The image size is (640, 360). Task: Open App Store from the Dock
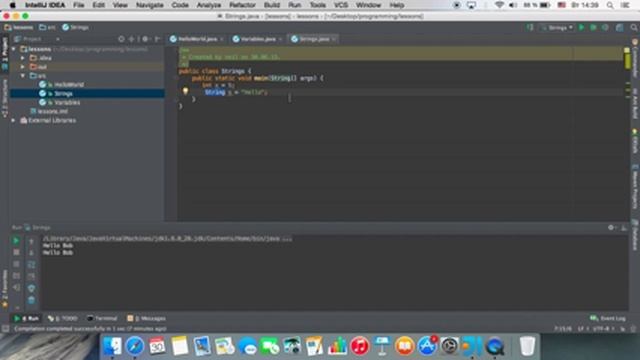click(427, 346)
